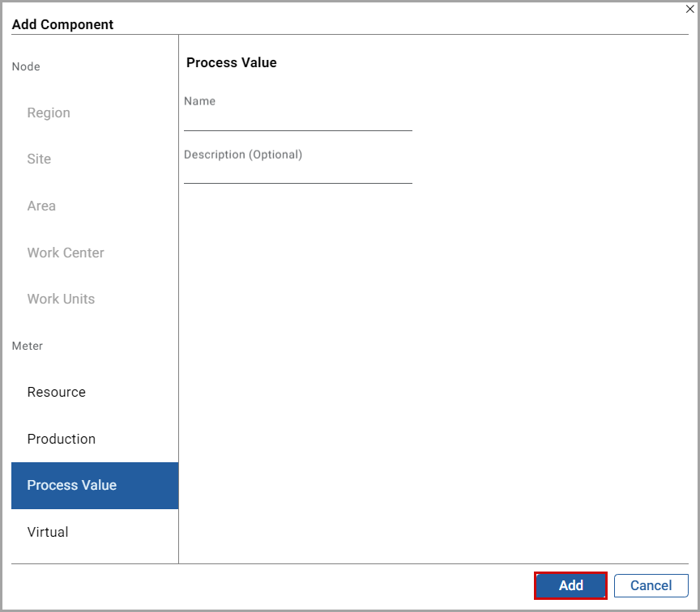Select the Area node option
This screenshot has height=612, width=700.
point(41,206)
